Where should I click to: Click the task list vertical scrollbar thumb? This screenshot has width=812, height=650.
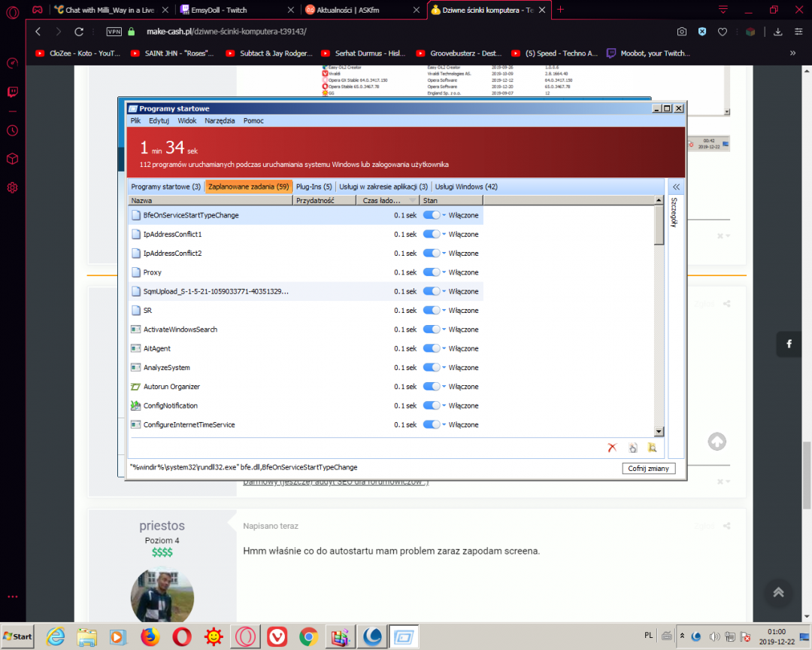pos(659,226)
